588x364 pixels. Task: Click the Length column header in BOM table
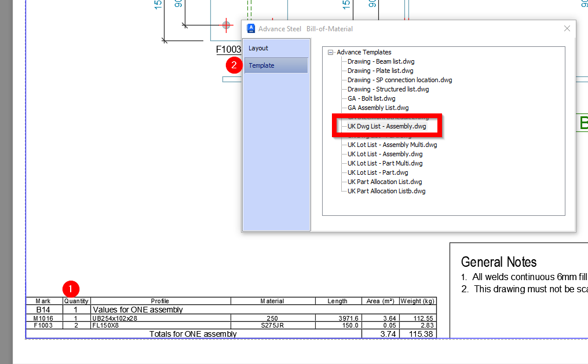(x=337, y=301)
